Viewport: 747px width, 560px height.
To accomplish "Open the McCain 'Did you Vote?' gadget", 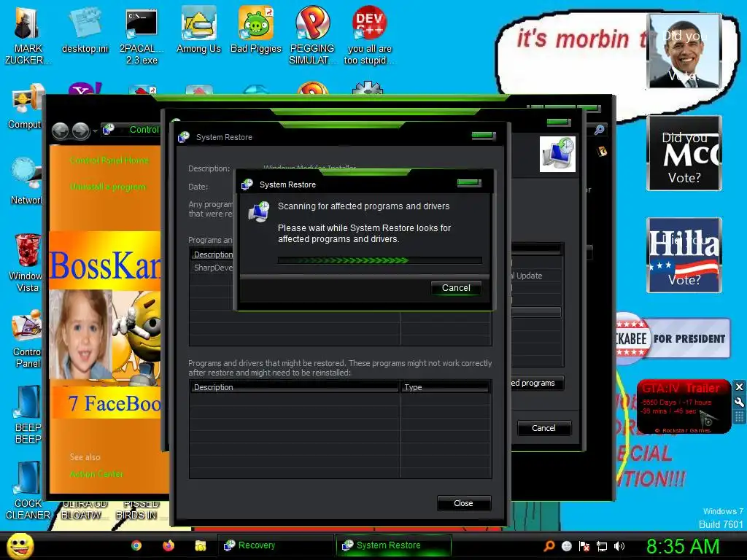I will pyautogui.click(x=684, y=153).
